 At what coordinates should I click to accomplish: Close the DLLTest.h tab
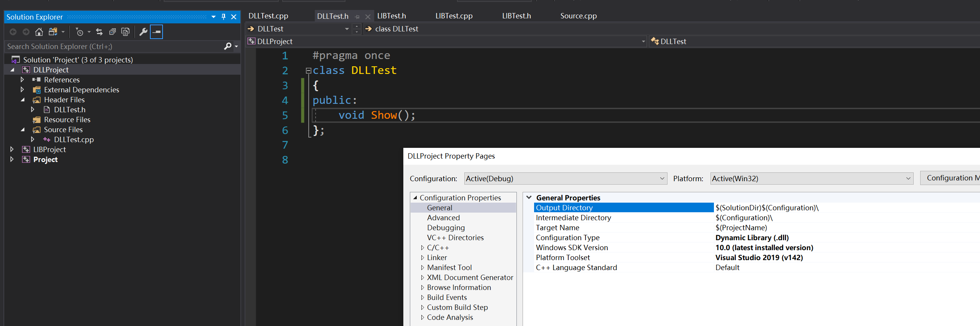(x=368, y=16)
